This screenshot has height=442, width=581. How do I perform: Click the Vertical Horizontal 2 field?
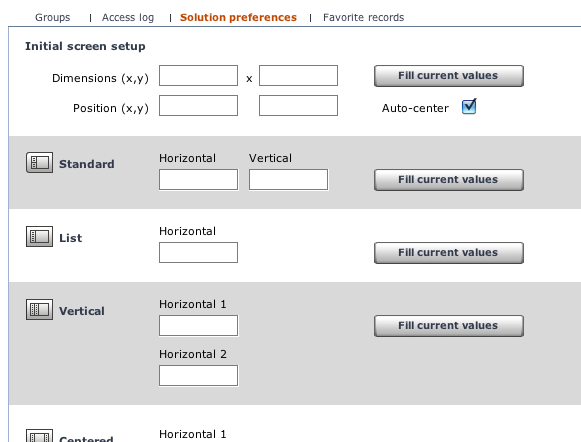(x=198, y=376)
